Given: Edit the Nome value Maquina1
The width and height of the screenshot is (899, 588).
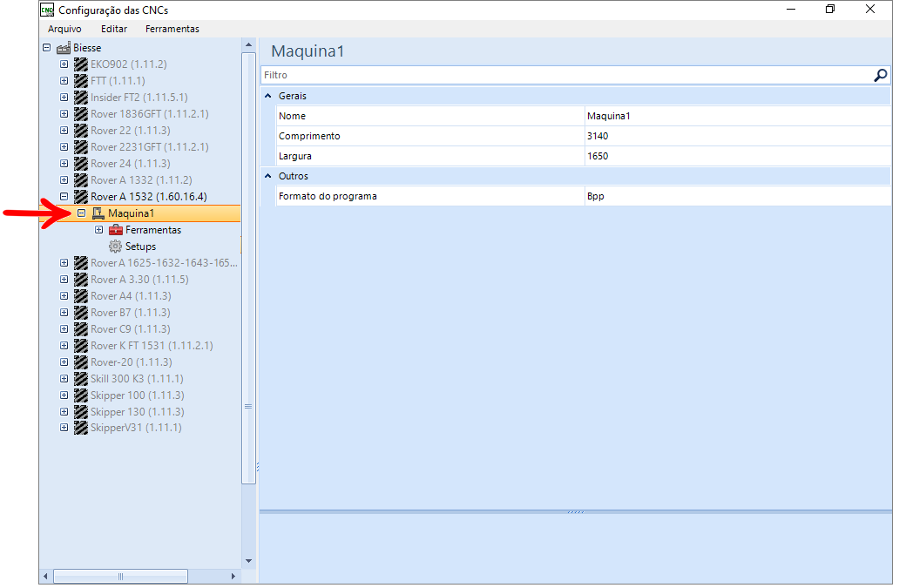Looking at the screenshot, I should pyautogui.click(x=738, y=116).
